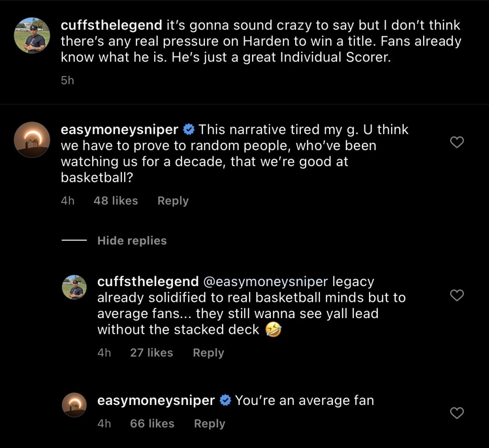Click the laughing emoji in cuffsthelegend's reply
Viewport: 489px width, 448px height.
pos(274,329)
